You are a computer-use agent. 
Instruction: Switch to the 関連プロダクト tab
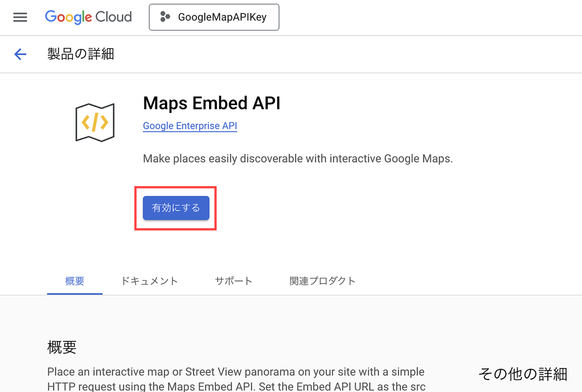[x=322, y=281]
